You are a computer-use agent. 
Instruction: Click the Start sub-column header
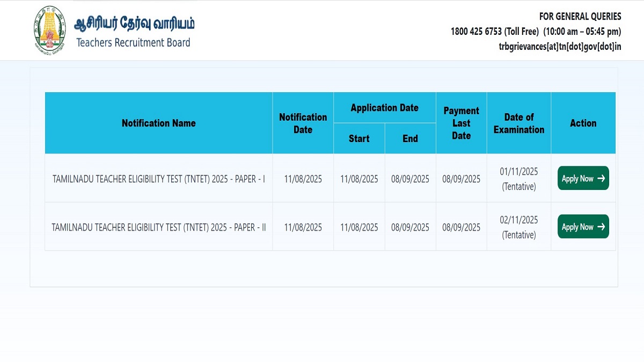(x=359, y=138)
